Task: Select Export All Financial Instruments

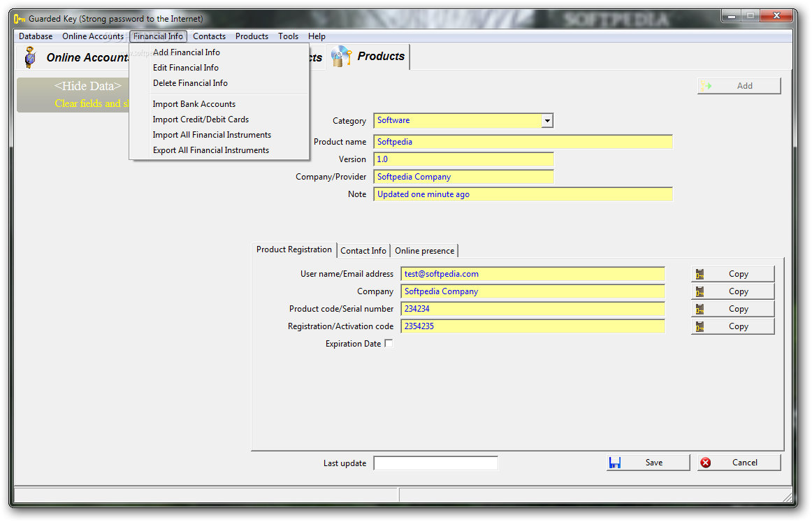Action: click(219, 151)
